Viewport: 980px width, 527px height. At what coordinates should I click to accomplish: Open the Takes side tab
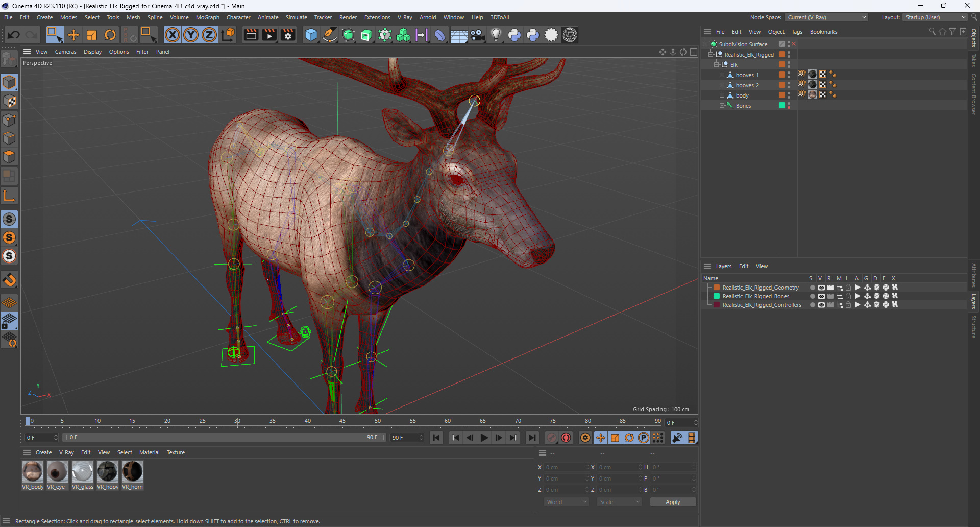point(974,60)
